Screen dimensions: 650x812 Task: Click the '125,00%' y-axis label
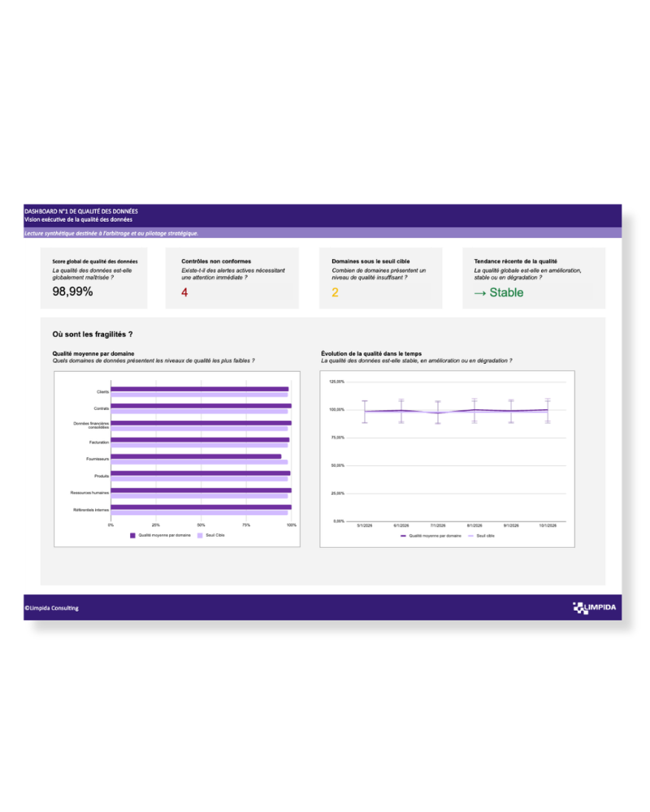tap(336, 382)
